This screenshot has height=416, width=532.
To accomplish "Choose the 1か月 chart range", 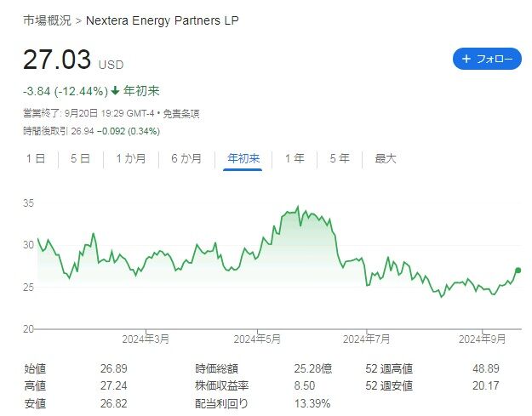I will point(130,158).
